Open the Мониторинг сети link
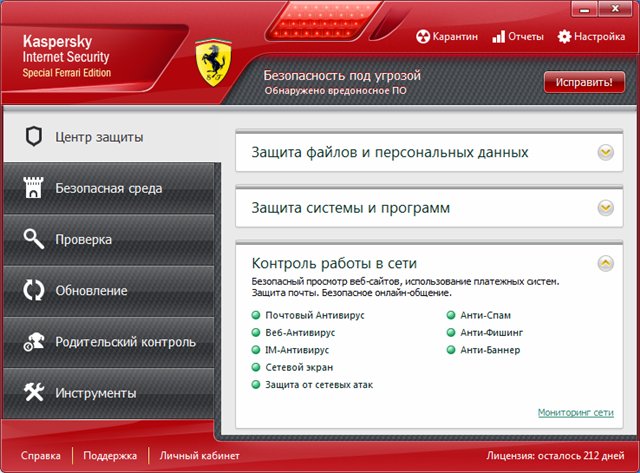 [576, 413]
